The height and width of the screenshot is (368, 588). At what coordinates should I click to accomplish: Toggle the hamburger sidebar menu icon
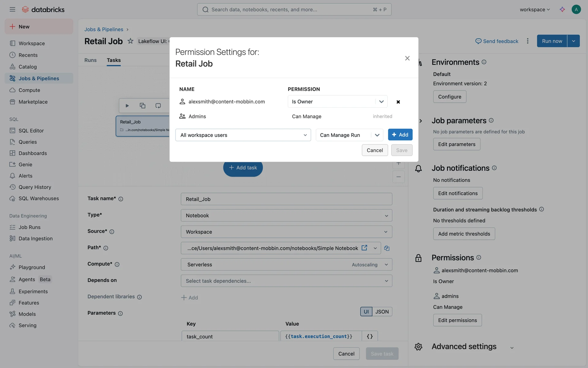12,10
